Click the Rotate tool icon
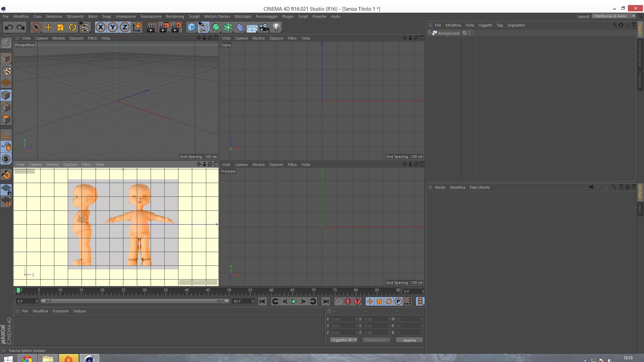Viewport: 644px width, 362px height. click(x=72, y=27)
